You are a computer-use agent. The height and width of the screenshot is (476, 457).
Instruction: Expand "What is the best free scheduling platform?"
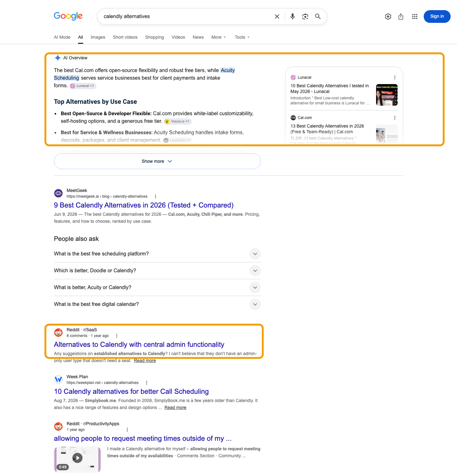point(157,254)
